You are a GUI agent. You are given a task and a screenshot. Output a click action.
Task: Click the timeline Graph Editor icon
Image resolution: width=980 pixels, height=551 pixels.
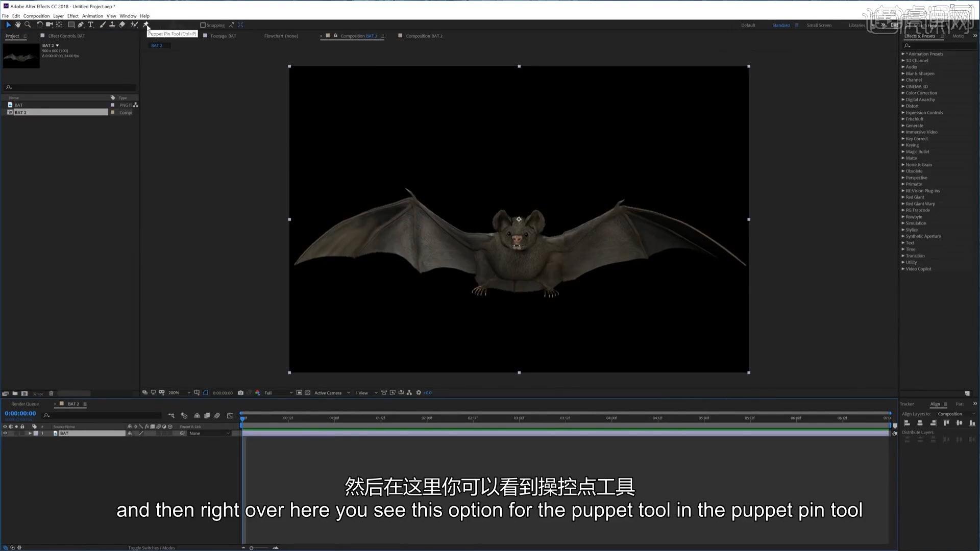click(230, 416)
